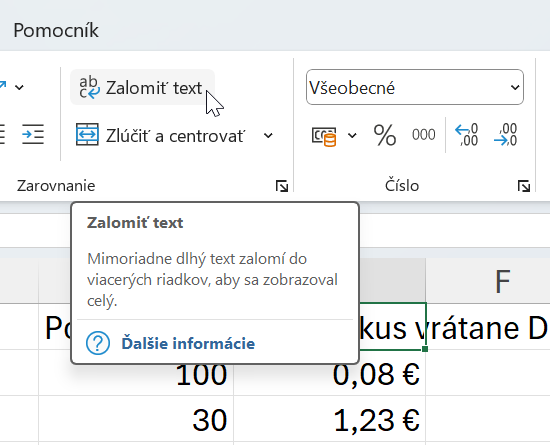Screen dimensions: 550x445
Task: Apply thousands separator 000 style
Action: click(x=423, y=135)
